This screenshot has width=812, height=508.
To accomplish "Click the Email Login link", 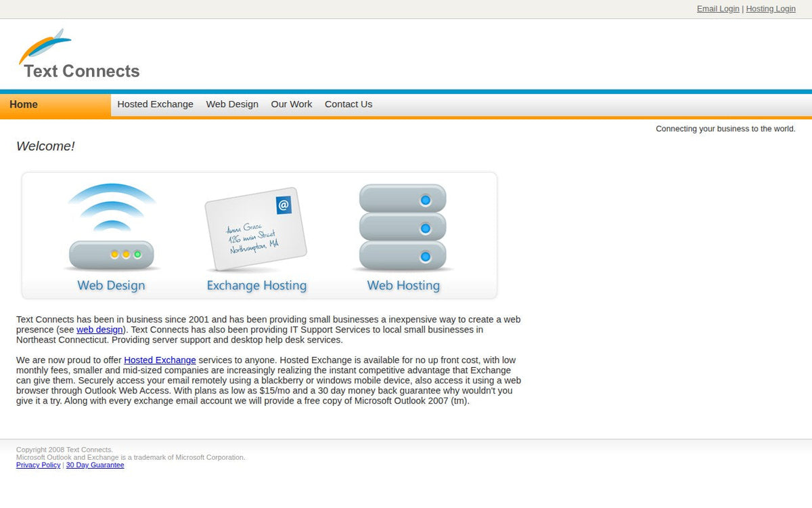I will (x=718, y=9).
